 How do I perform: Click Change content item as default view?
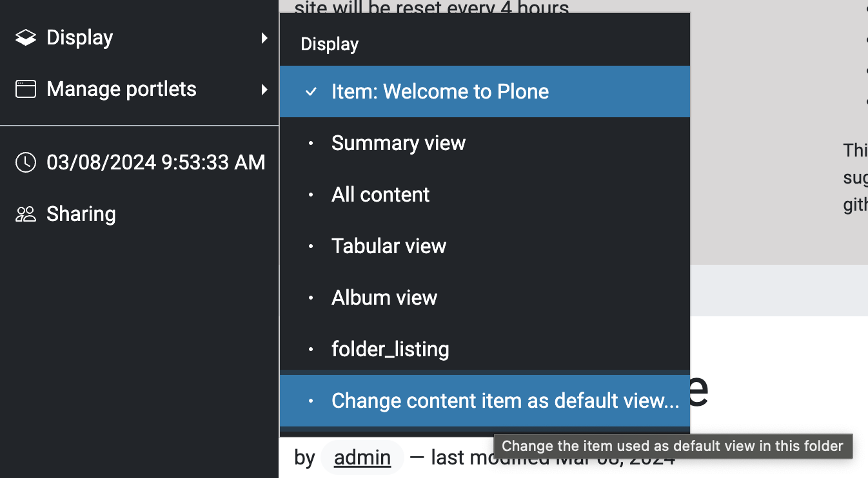[x=485, y=401]
